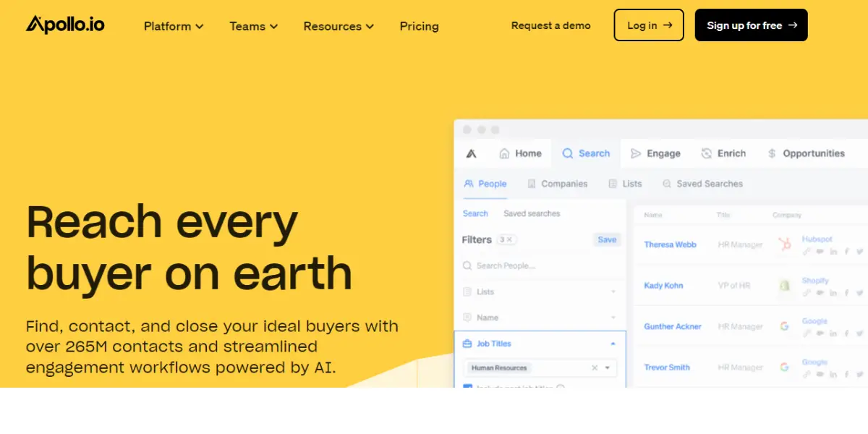868x434 pixels.
Task: Clear the Human Resources job title with the X
Action: pyautogui.click(x=595, y=368)
